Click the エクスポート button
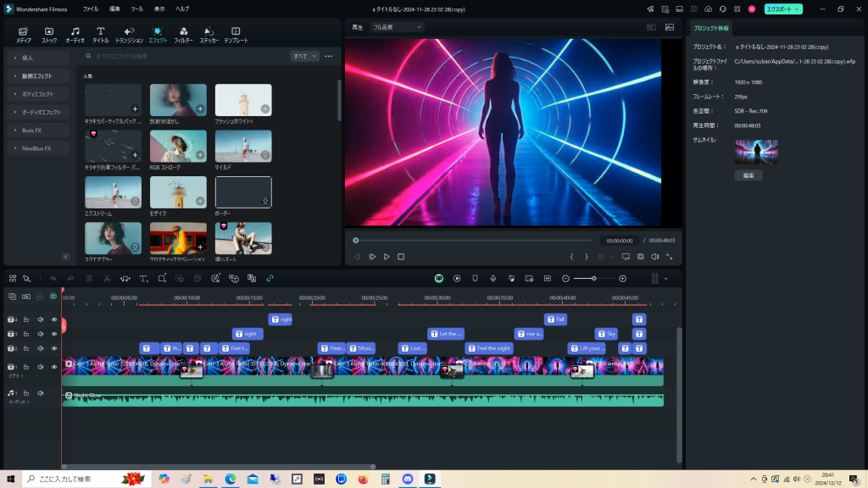The image size is (868, 488). coord(782,8)
